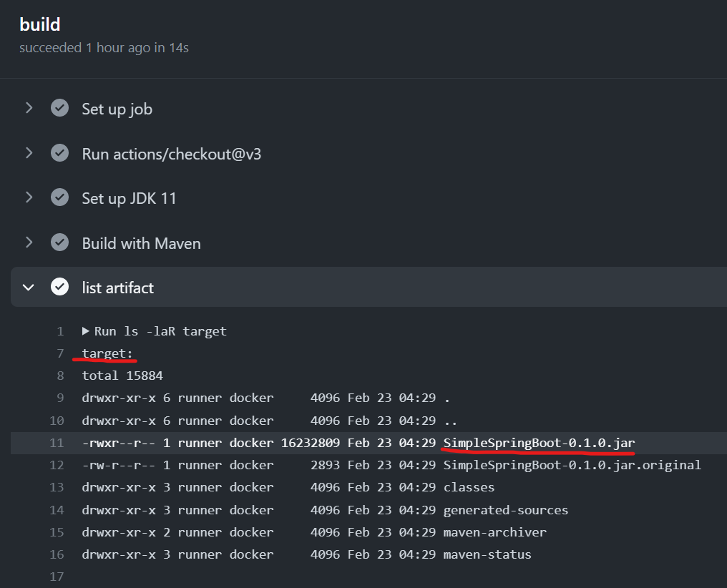Expand the Set up JDK 11 chevron
Viewport: 727px width, 588px height.
pyautogui.click(x=29, y=198)
